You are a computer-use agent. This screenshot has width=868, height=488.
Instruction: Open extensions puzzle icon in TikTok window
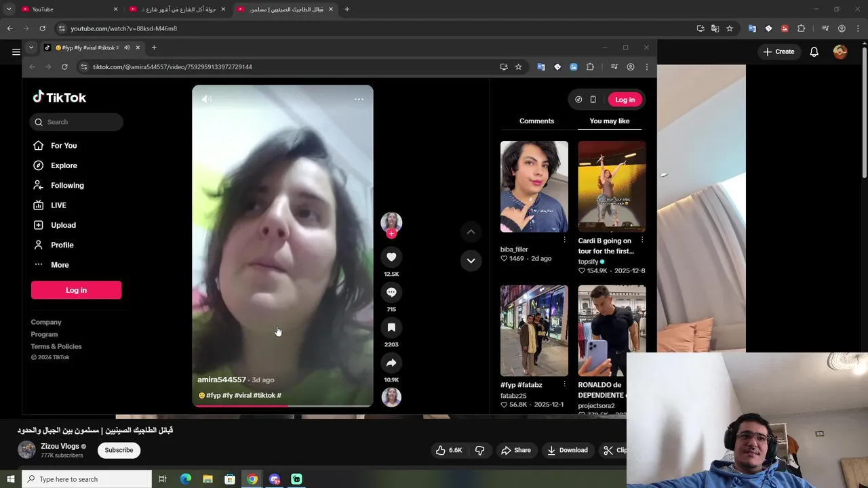click(x=590, y=67)
